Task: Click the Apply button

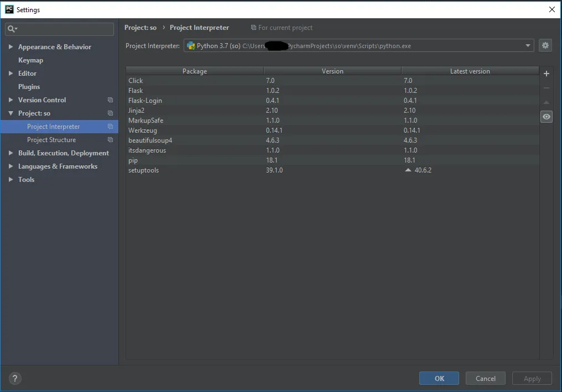Action: 532,378
